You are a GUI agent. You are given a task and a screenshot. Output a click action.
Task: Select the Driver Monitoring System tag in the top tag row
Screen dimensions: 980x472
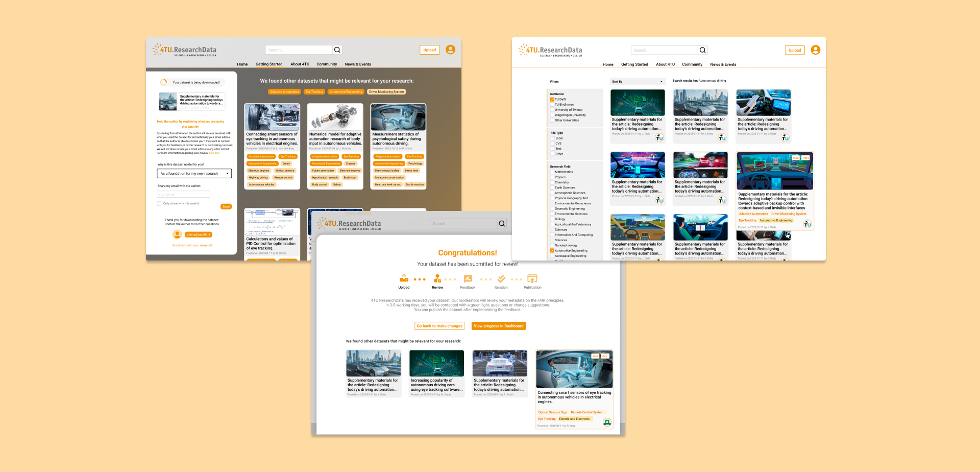point(386,92)
